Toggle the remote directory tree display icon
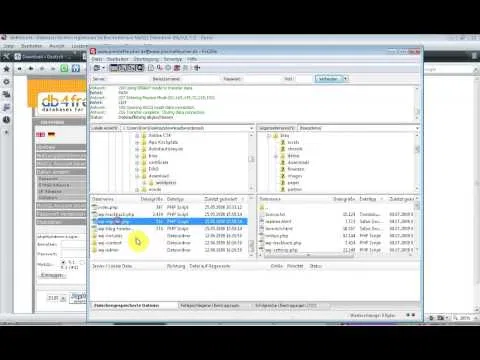 click(131, 68)
